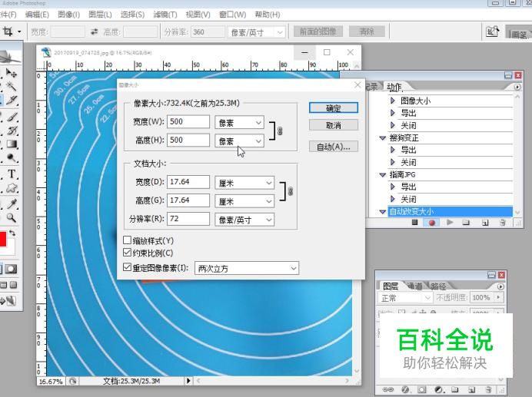Switch to the 通道 (Channels) tab
Image resolution: width=532 pixels, height=397 pixels.
(414, 286)
